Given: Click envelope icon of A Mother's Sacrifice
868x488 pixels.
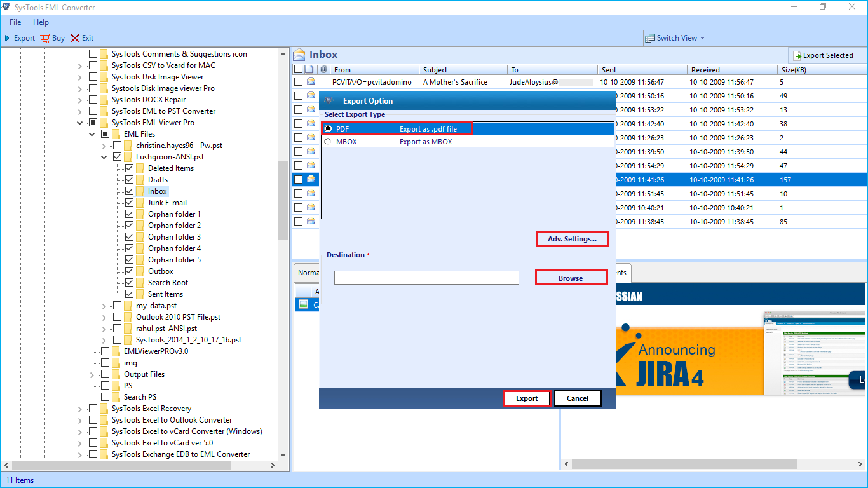Looking at the screenshot, I should [311, 82].
